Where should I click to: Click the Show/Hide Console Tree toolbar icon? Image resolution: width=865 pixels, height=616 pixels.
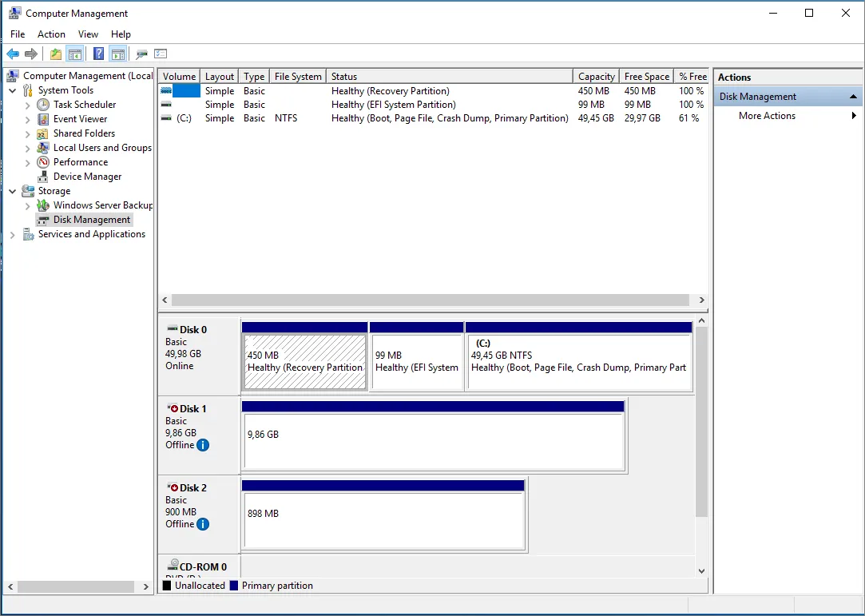[75, 54]
